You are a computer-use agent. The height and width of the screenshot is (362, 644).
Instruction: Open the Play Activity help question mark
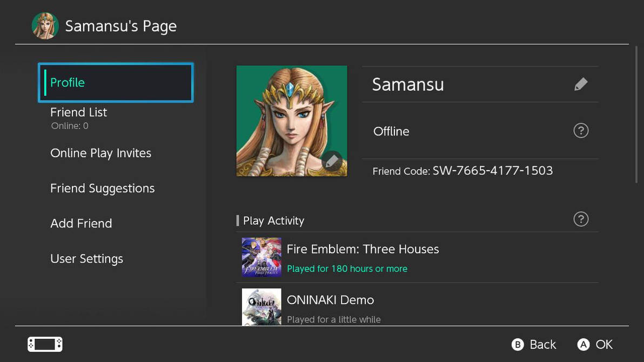[581, 219]
